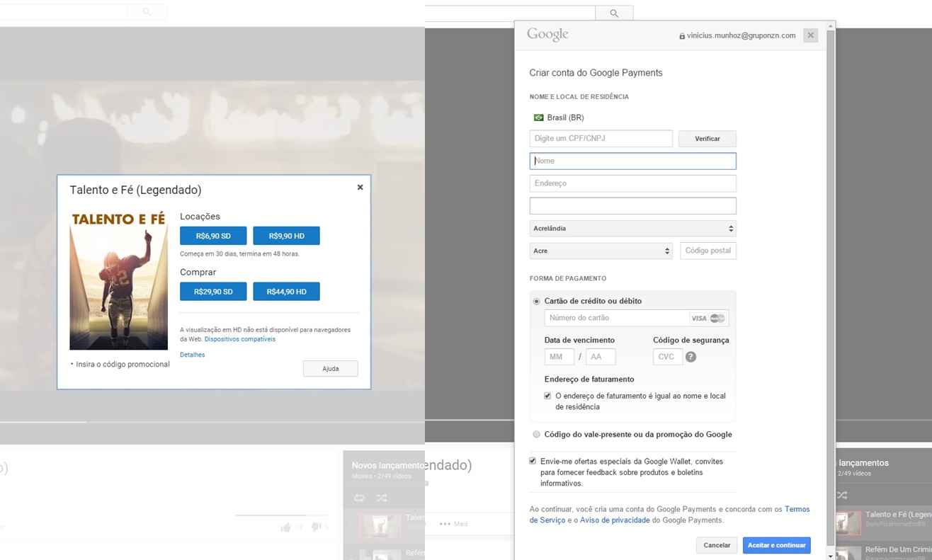
Task: Open the three-dot Mais menu
Action: coord(453,524)
